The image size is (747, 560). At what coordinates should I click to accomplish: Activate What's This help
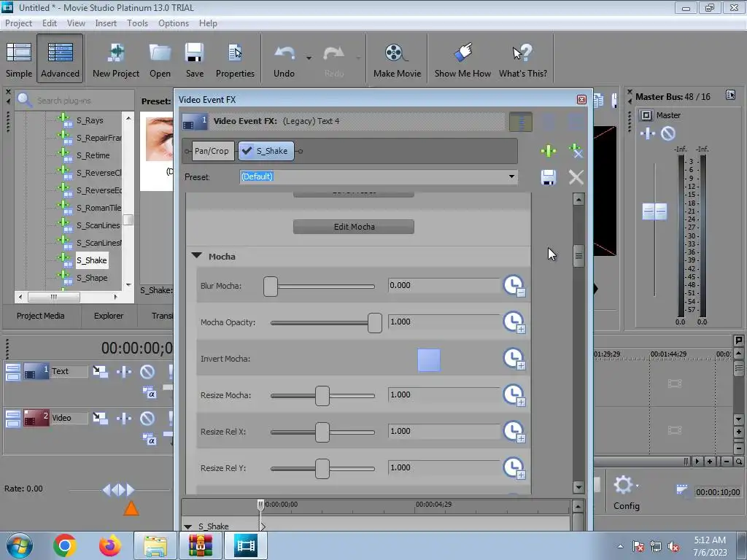[522, 60]
